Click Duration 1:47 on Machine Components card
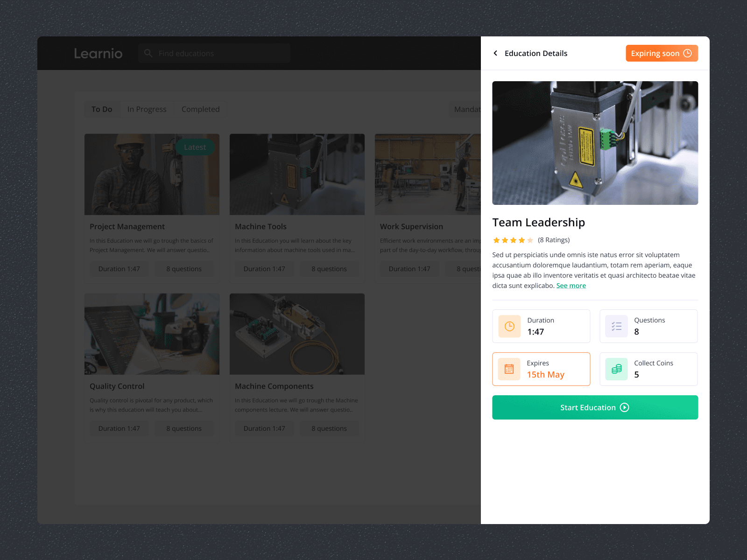This screenshot has width=747, height=560. [264, 428]
